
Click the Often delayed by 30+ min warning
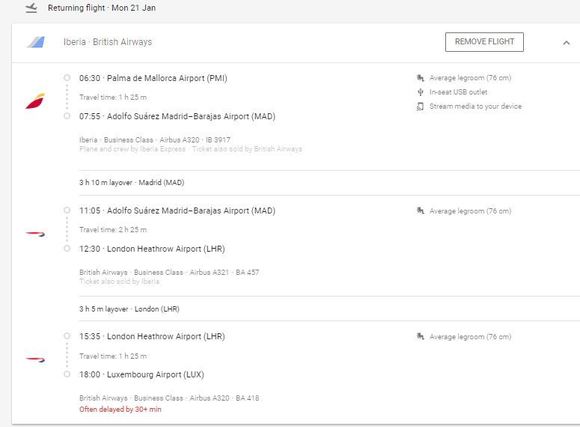pyautogui.click(x=120, y=409)
